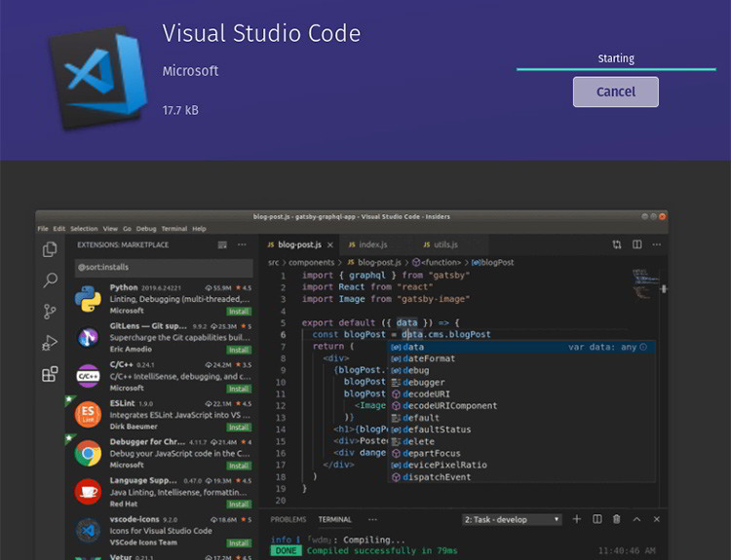
Task: Open the Debug menu
Action: point(146,229)
